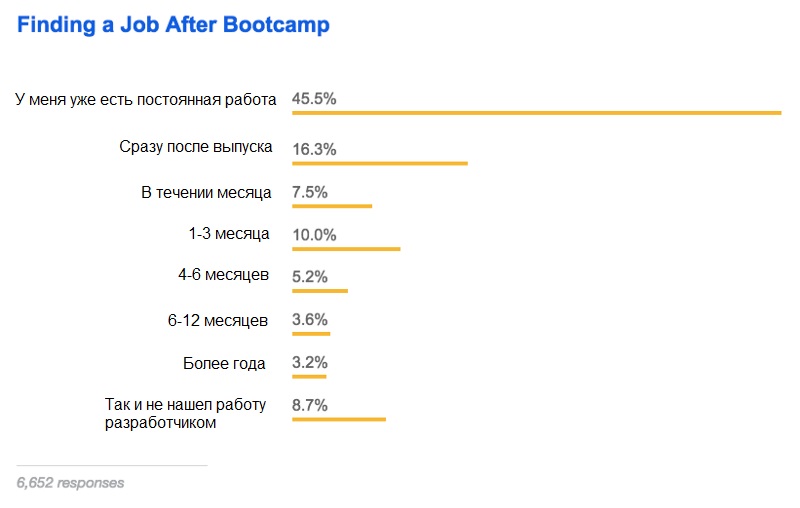Click the bar under 10.0%
This screenshot has height=508, width=800.
346,248
